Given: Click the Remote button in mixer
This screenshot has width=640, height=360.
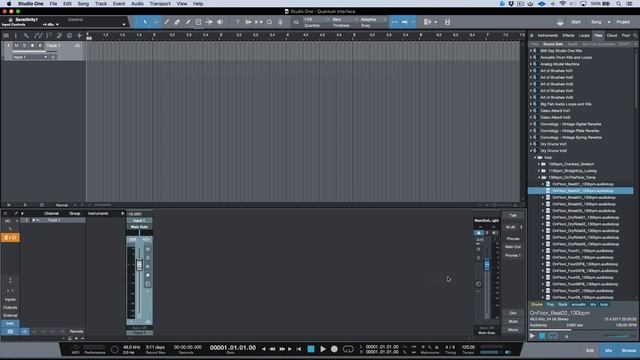Looking at the screenshot, I should [x=76, y=331].
